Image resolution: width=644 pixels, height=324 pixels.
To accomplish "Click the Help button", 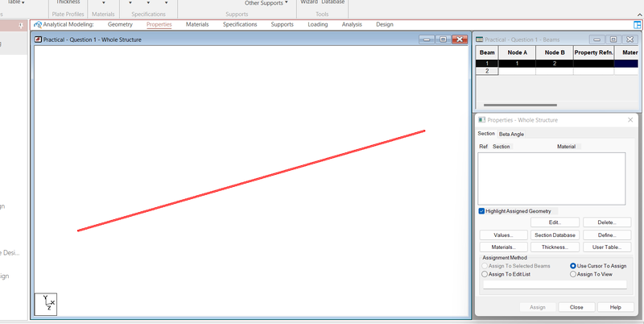I will point(615,307).
